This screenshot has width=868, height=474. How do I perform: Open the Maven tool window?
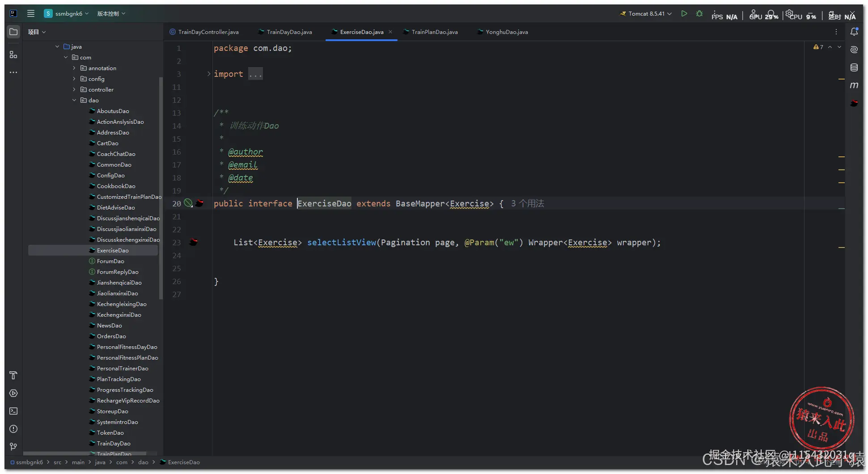pyautogui.click(x=854, y=85)
